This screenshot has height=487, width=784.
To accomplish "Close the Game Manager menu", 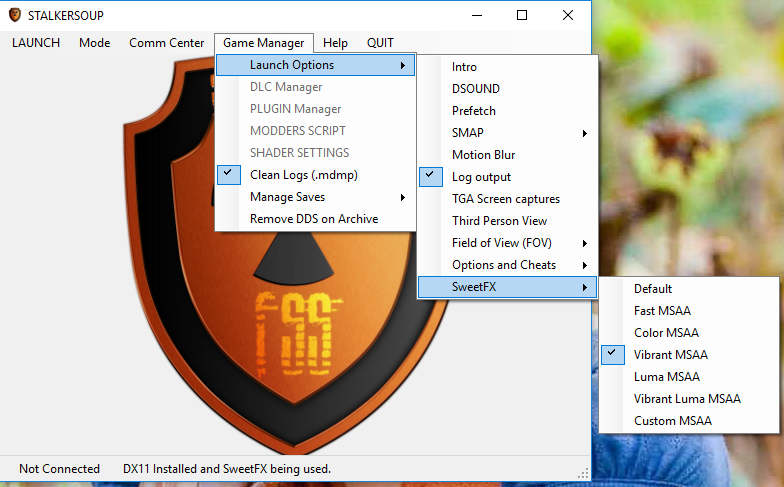I will tap(264, 43).
